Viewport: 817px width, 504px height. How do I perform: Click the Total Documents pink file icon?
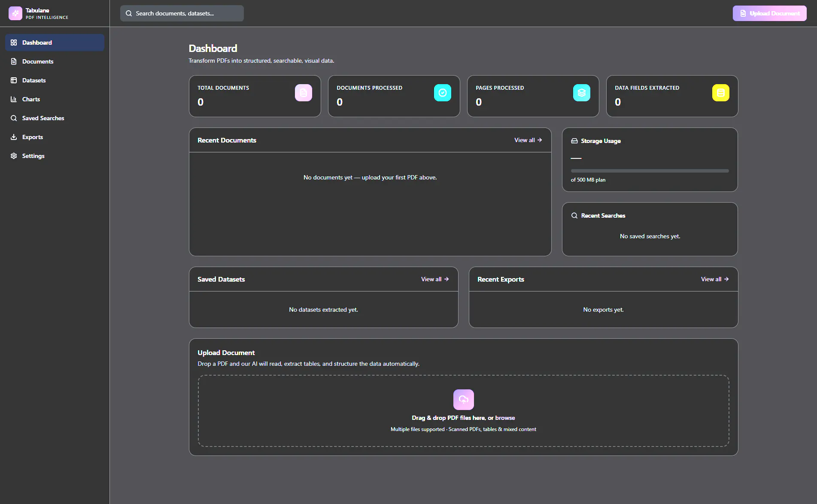(304, 93)
